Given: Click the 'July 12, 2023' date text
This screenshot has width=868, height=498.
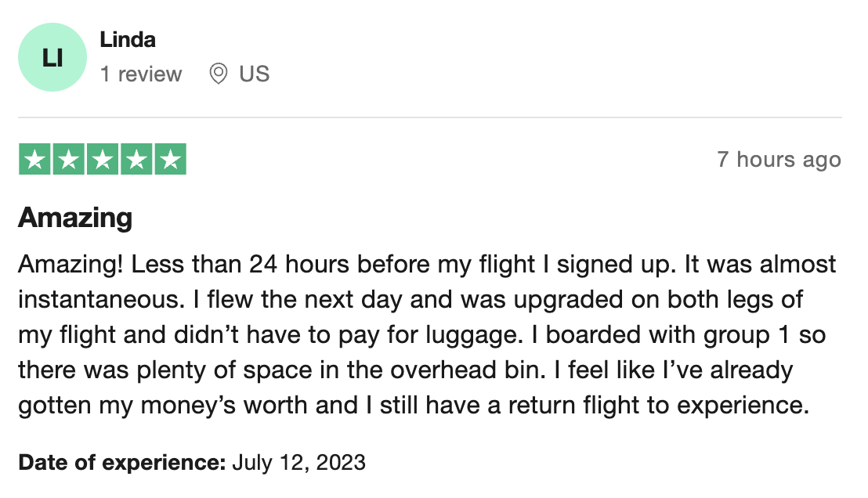Looking at the screenshot, I should pos(299,462).
